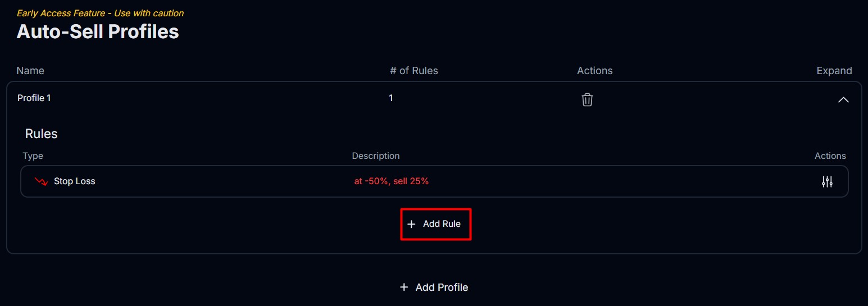This screenshot has width=868, height=306.
Task: Click the "at -50%, sell 25%" rule description
Action: click(x=392, y=181)
